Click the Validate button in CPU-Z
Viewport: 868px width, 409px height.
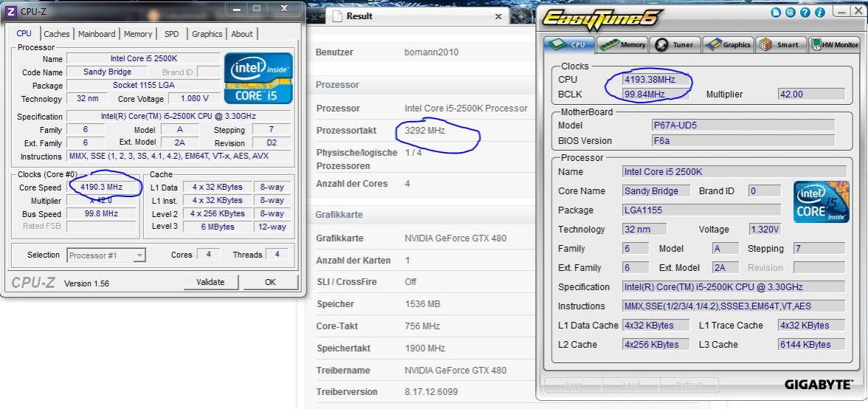point(210,282)
